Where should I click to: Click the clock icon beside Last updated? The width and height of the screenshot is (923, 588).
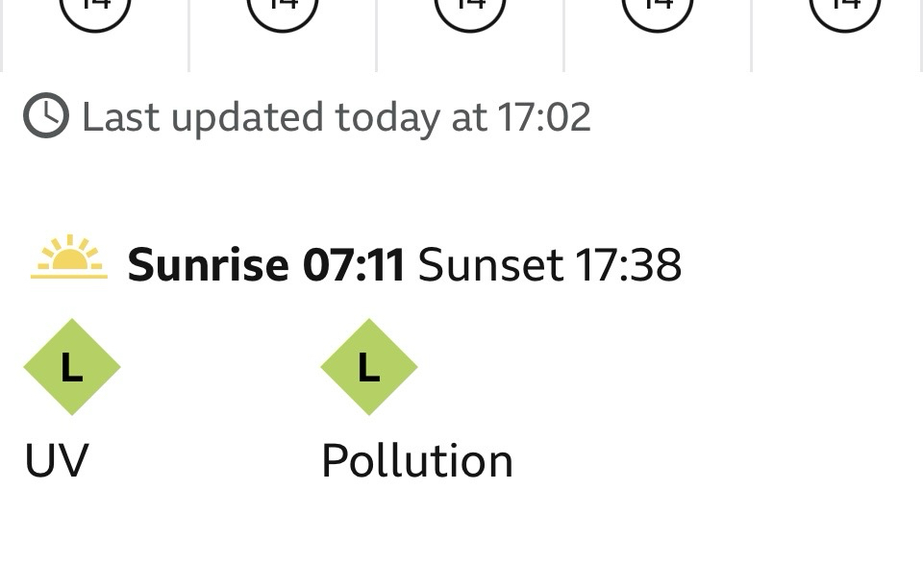point(46,117)
